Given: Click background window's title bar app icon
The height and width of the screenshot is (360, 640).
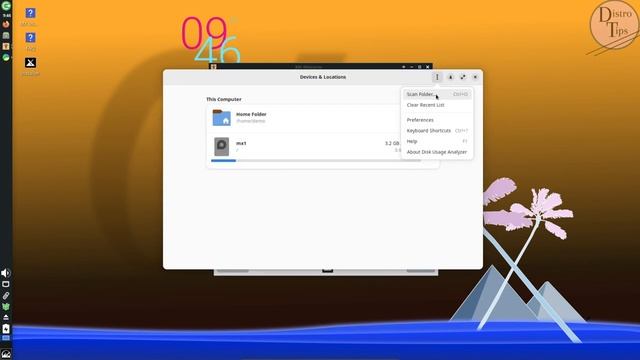Looking at the screenshot, I should click(213, 67).
